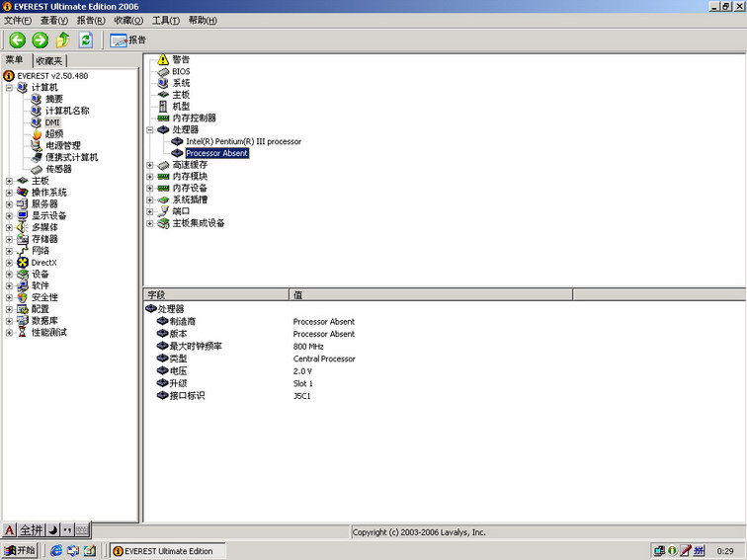The width and height of the screenshot is (747, 560).
Task: Click the 安全性 shield icon
Action: point(23,297)
